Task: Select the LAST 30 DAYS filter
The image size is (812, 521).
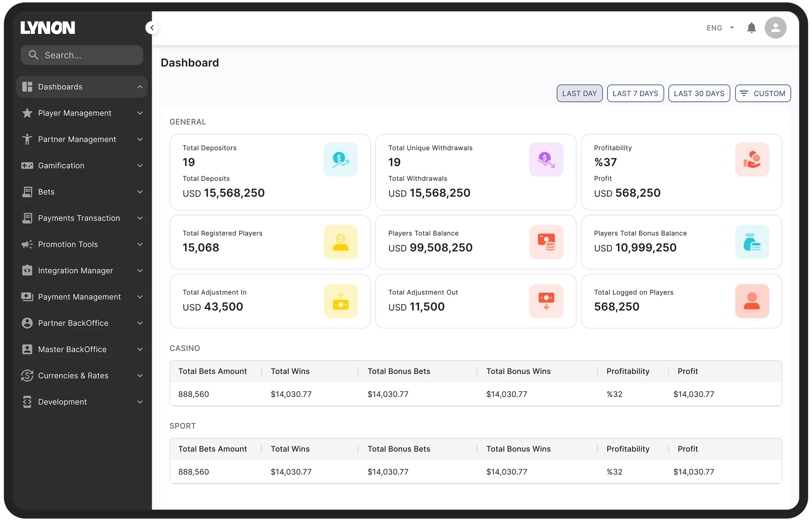Action: [x=699, y=93]
